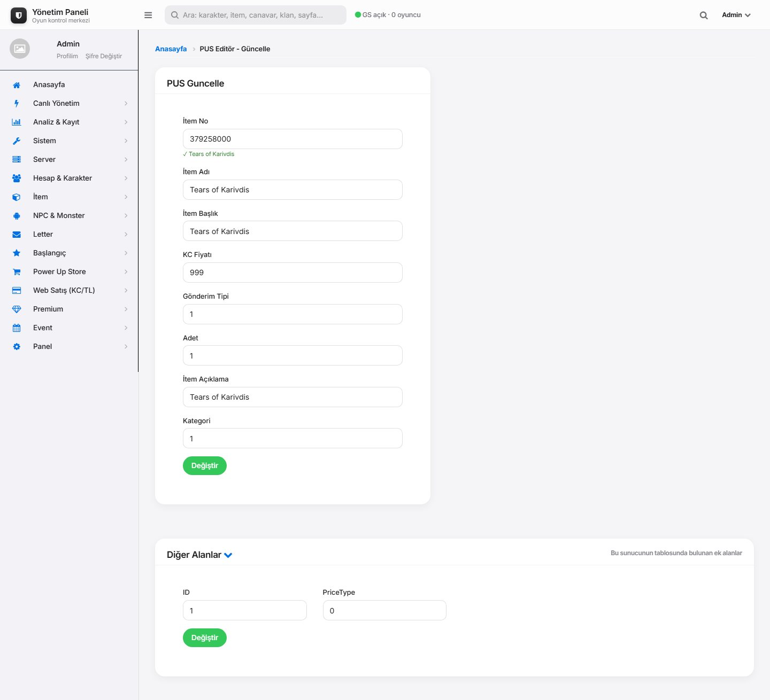
Task: Open the Server menu item
Action: point(69,160)
